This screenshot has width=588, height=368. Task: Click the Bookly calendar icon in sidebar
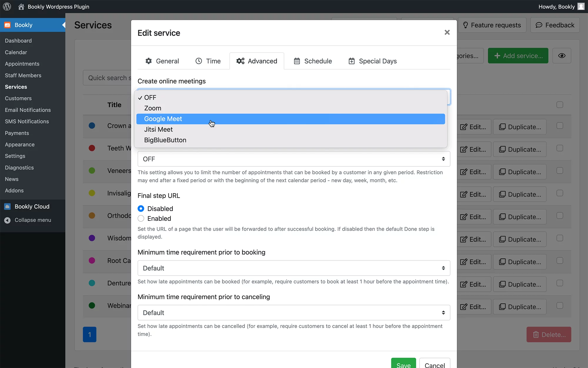[8, 25]
